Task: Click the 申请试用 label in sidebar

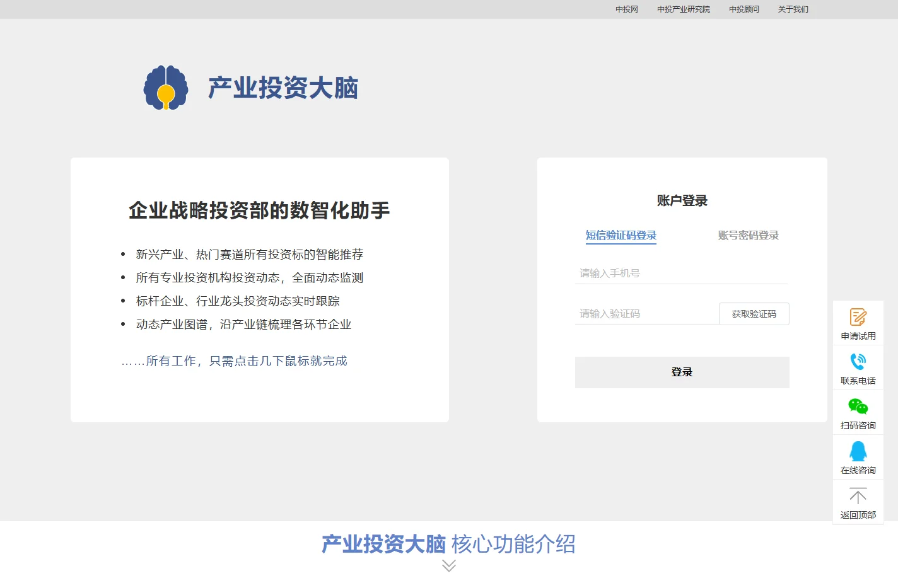Action: point(858,336)
